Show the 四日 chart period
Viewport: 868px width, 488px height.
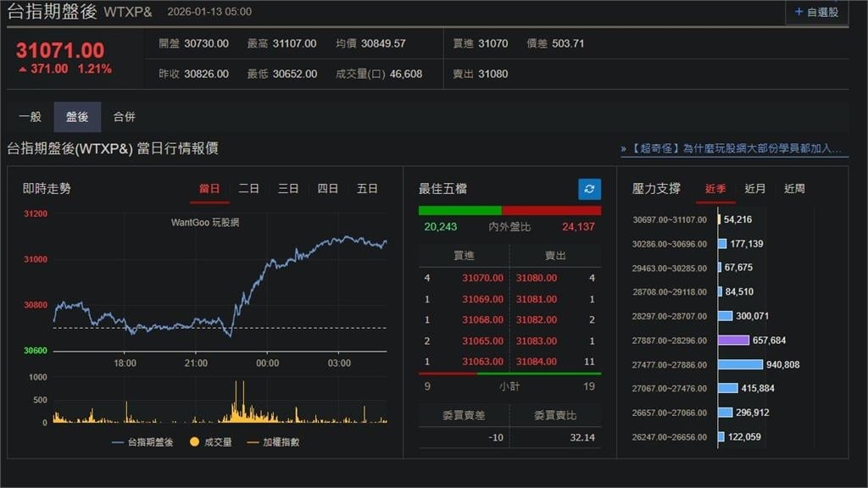[328, 189]
